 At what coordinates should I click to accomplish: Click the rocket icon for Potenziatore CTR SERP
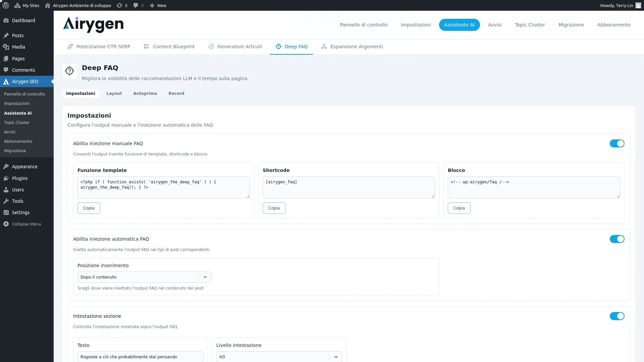point(70,47)
